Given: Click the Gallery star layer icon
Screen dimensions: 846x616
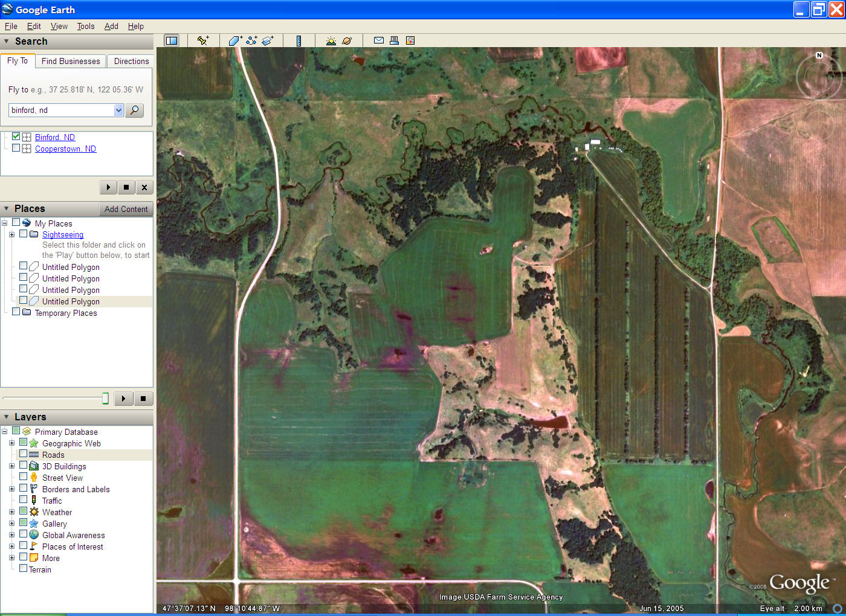Looking at the screenshot, I should (34, 523).
